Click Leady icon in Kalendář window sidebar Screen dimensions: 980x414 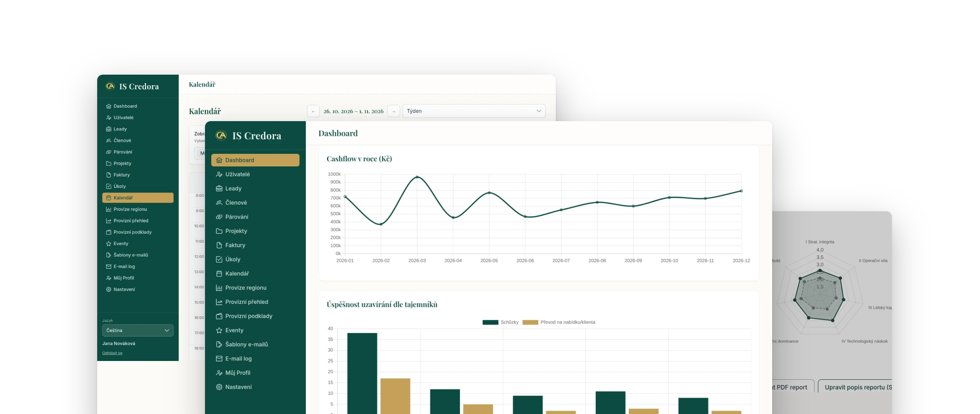[109, 129]
